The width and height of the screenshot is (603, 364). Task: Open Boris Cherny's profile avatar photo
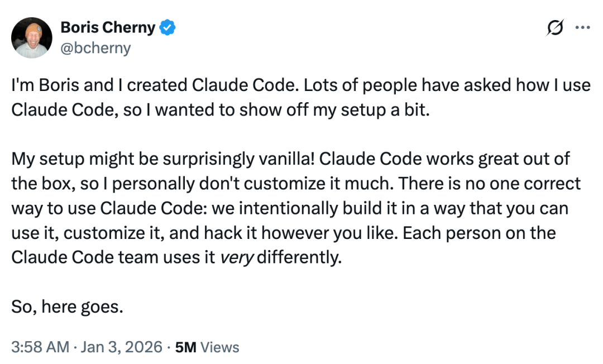[x=31, y=37]
